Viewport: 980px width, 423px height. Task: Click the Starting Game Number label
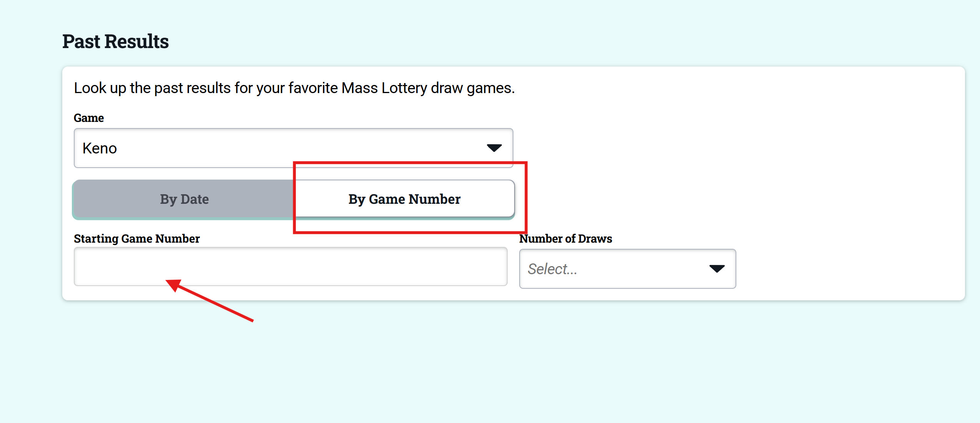point(137,239)
